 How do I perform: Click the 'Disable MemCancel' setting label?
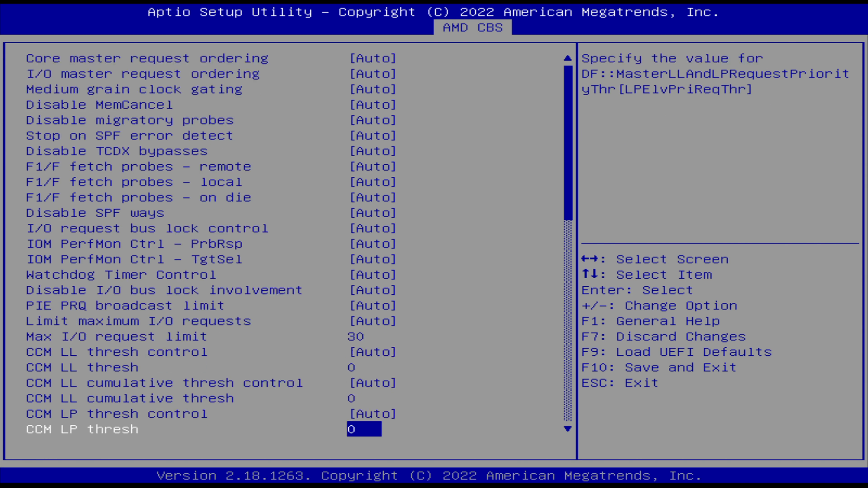pos(99,105)
